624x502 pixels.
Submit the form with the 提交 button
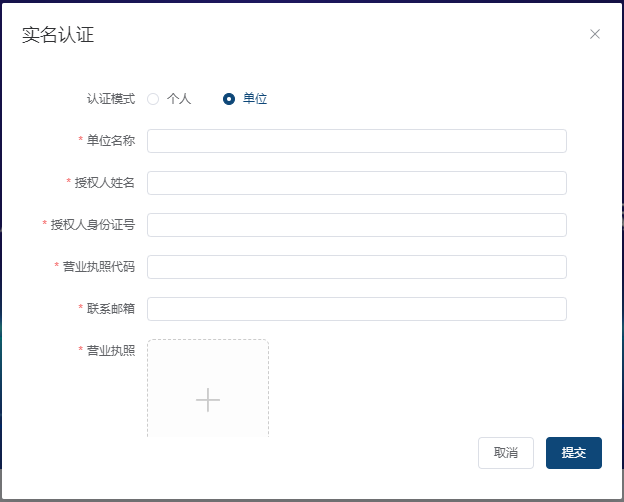point(573,453)
